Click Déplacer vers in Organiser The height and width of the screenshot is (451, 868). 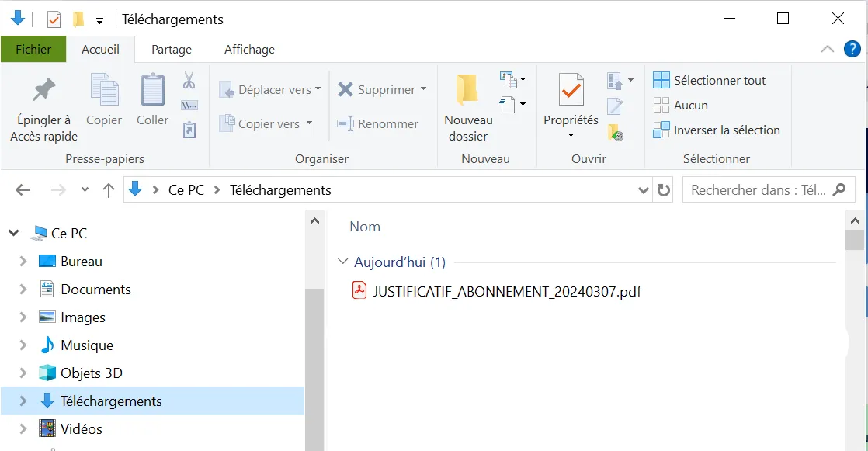point(269,89)
